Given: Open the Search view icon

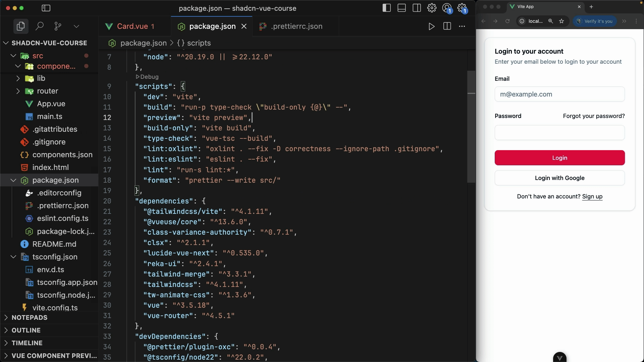Looking at the screenshot, I should click(x=40, y=26).
